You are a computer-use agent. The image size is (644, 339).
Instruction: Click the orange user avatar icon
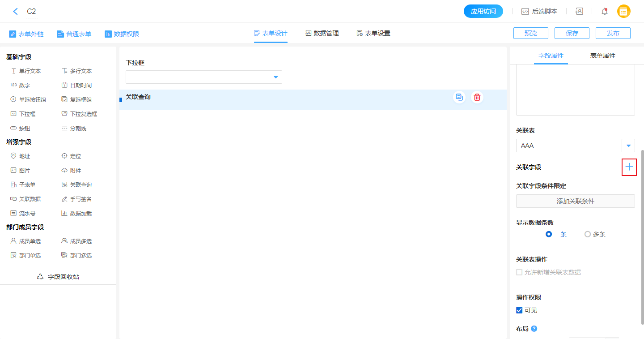(623, 12)
